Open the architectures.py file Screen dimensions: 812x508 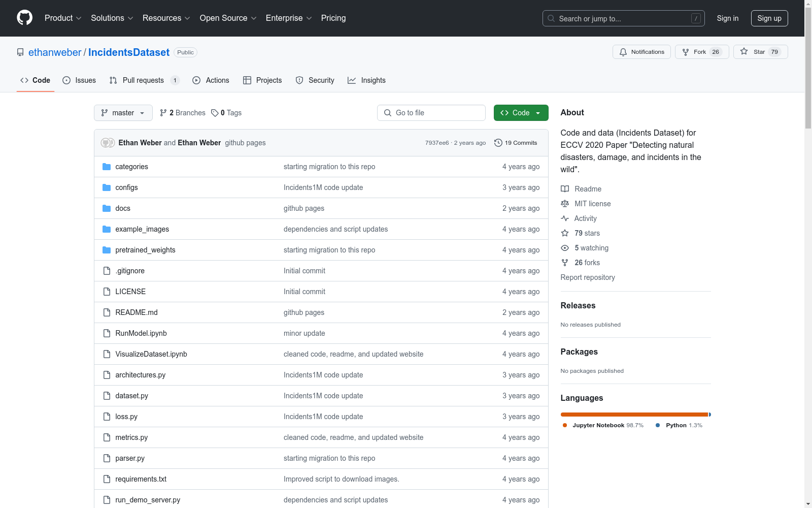tap(141, 375)
